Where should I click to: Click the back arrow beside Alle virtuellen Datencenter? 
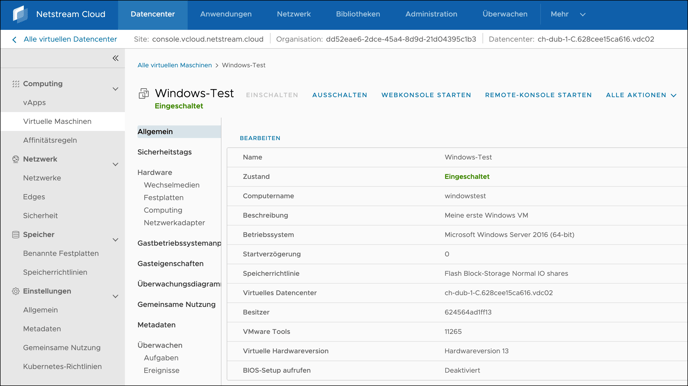pos(14,39)
